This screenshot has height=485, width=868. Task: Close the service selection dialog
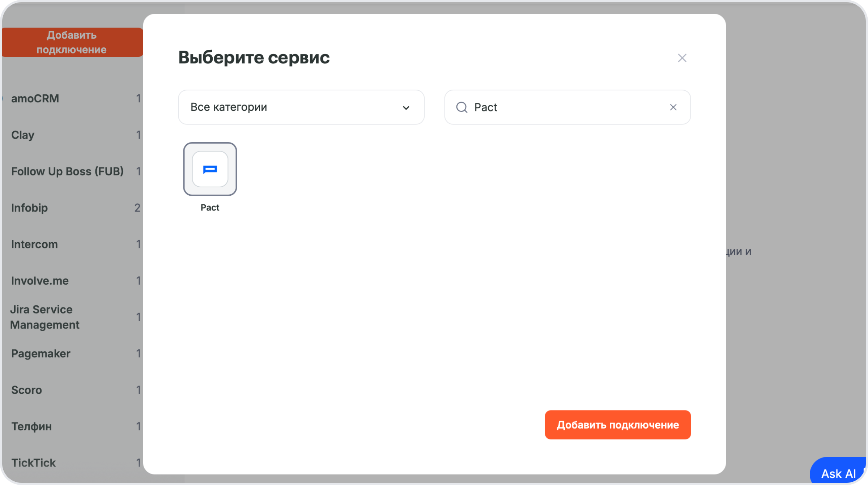point(682,58)
